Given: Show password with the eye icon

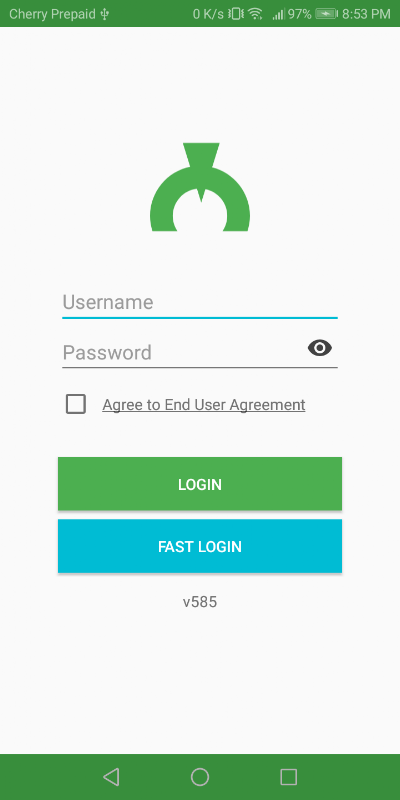Looking at the screenshot, I should pos(320,348).
